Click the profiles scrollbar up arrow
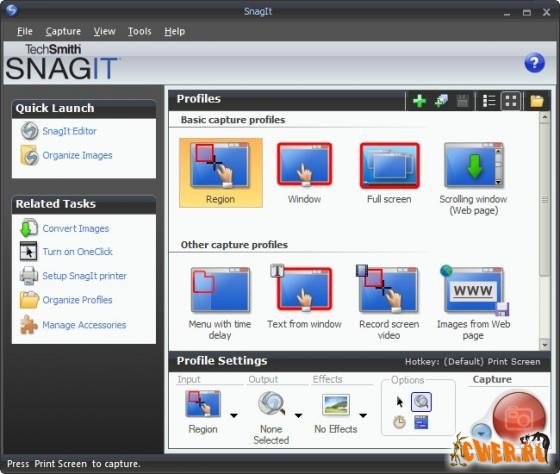Viewport: 560px width, 474px height. [545, 117]
